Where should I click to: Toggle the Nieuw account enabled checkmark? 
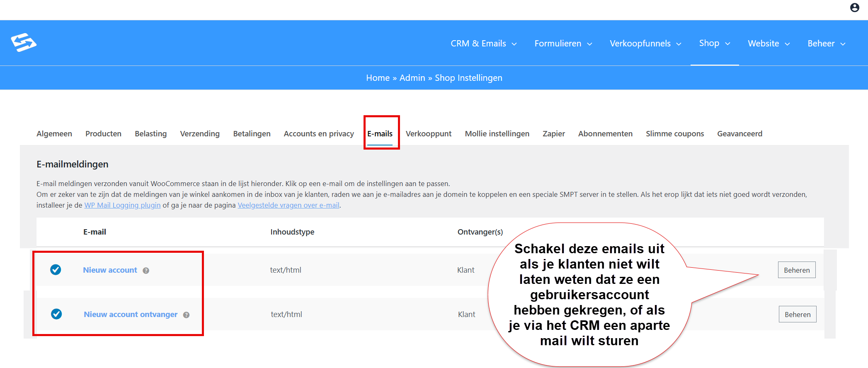click(x=56, y=270)
